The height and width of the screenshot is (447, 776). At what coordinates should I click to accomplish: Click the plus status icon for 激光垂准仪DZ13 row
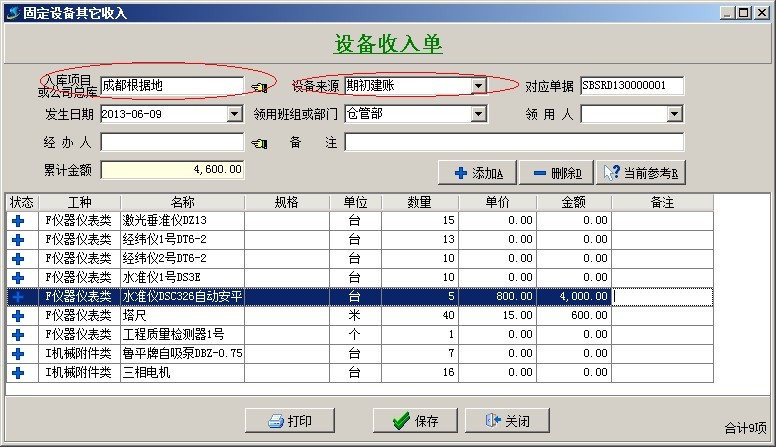coord(18,220)
